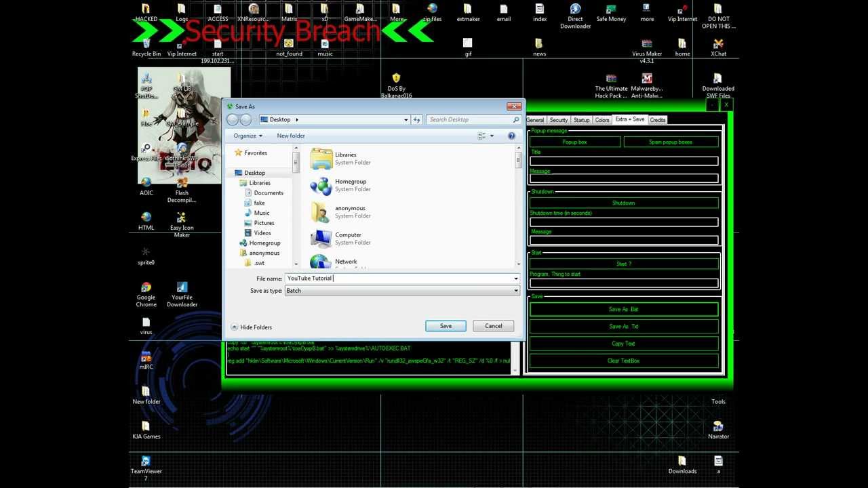
Task: Select the Extra + Save tab
Action: [x=630, y=119]
